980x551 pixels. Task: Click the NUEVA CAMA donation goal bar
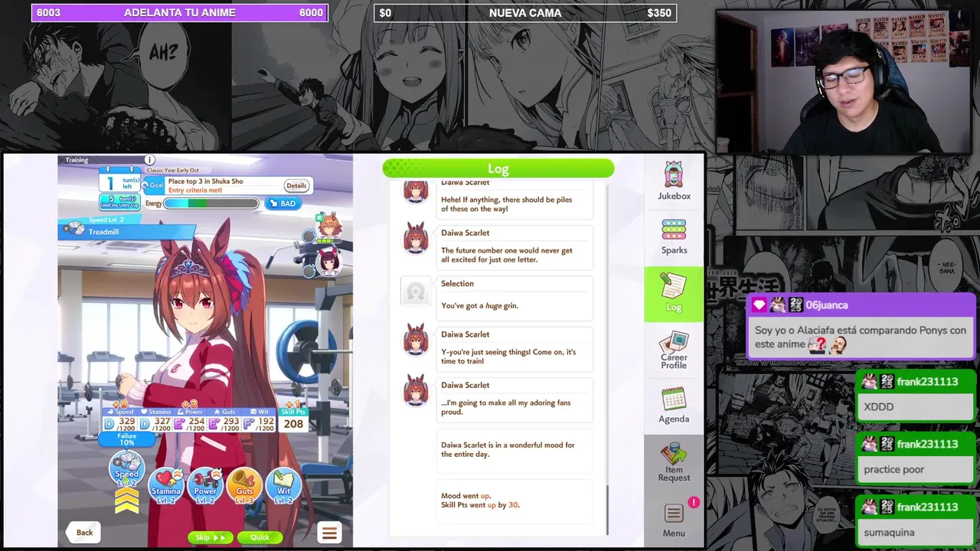click(x=525, y=13)
